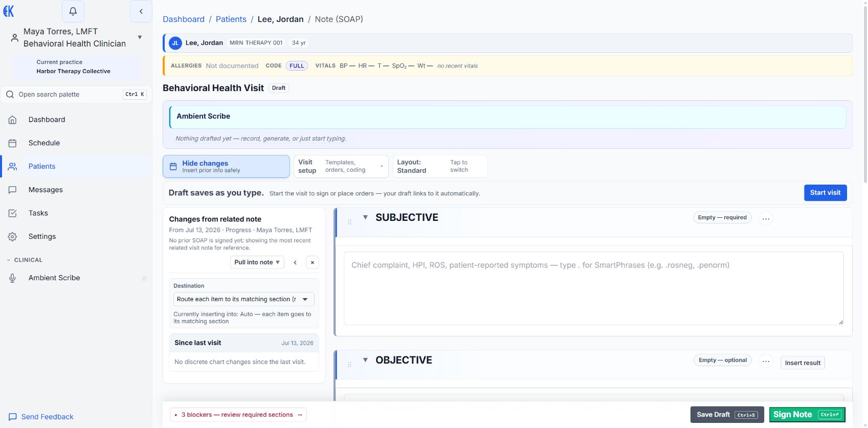Click the Sign Note button
The height and width of the screenshot is (428, 868).
(x=807, y=415)
